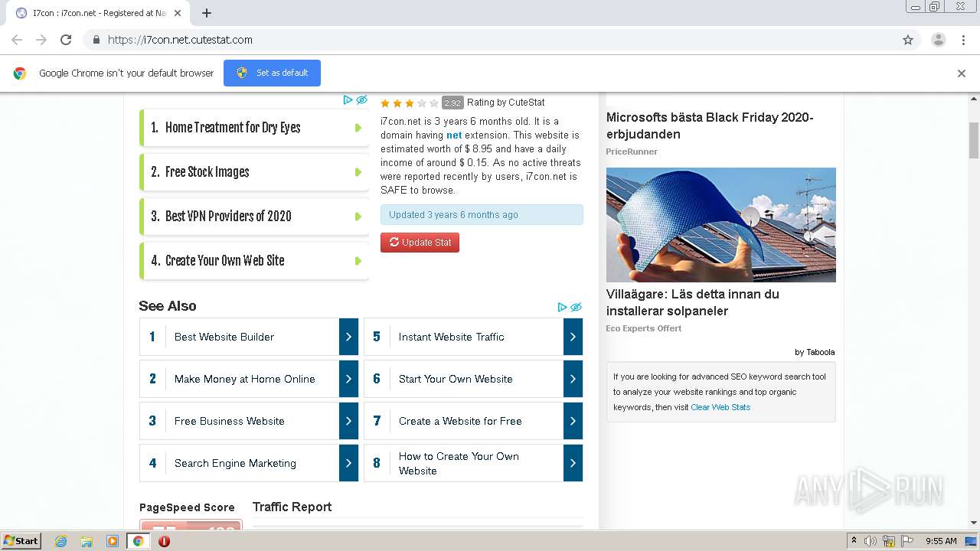Reload the current page
Viewport: 980px width, 551px height.
pyautogui.click(x=66, y=40)
